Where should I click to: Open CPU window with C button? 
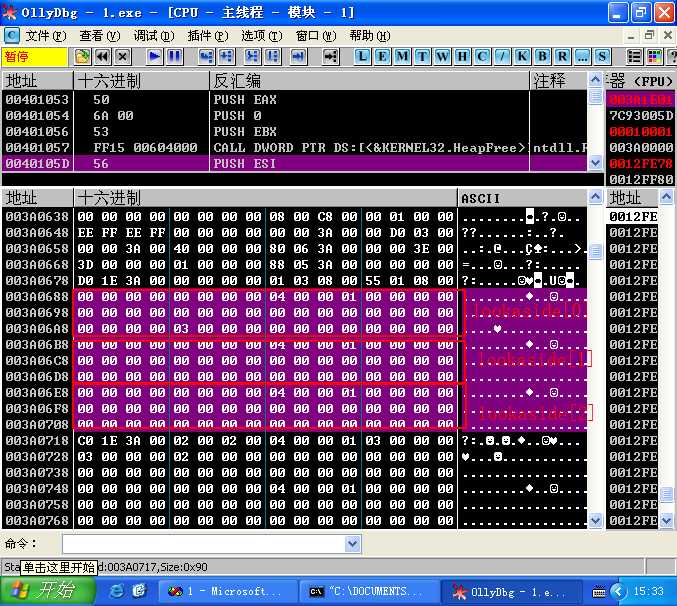[x=482, y=57]
